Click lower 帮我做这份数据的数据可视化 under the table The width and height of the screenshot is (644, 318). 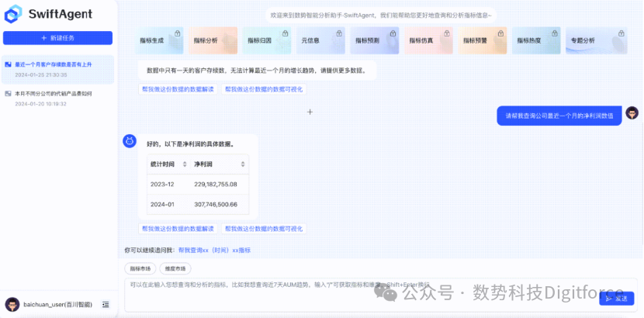[x=264, y=229]
